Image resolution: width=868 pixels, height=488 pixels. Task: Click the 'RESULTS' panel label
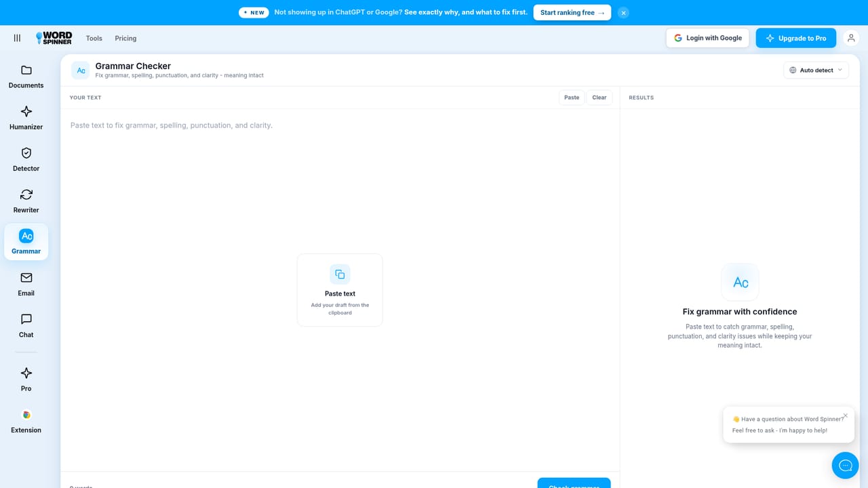tap(642, 98)
